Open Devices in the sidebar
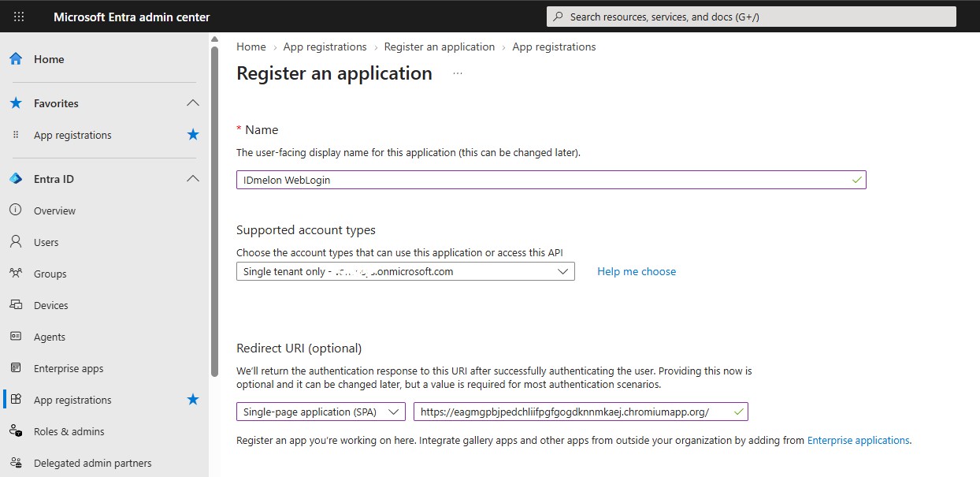Image resolution: width=980 pixels, height=477 pixels. [51, 305]
